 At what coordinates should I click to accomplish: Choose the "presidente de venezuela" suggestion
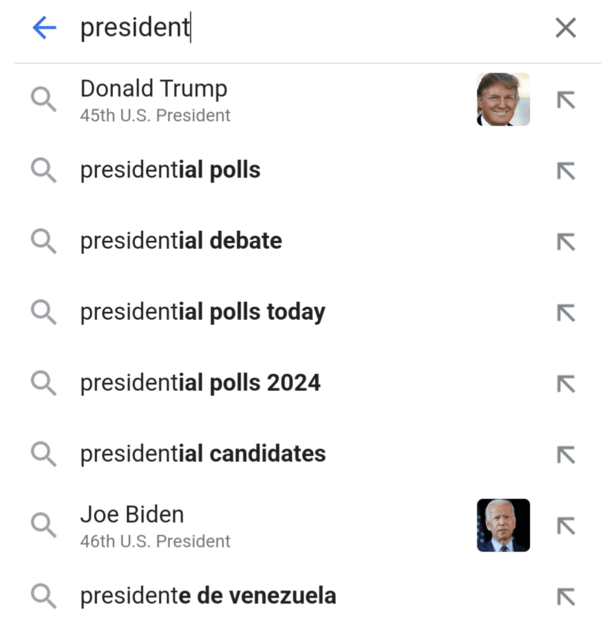pyautogui.click(x=208, y=596)
